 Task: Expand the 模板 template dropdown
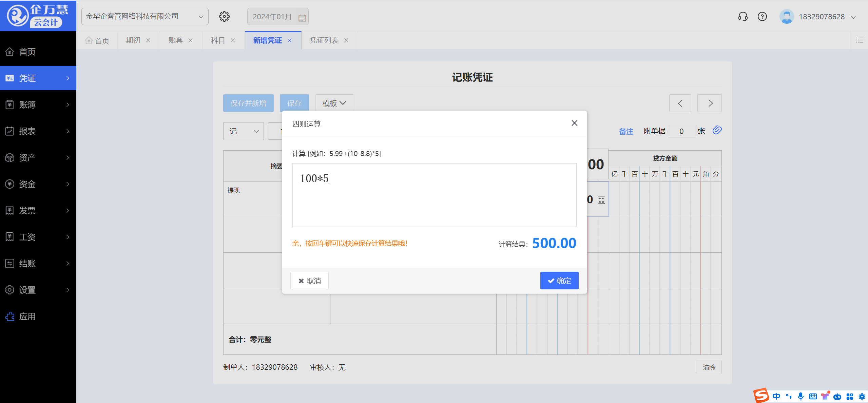click(334, 103)
